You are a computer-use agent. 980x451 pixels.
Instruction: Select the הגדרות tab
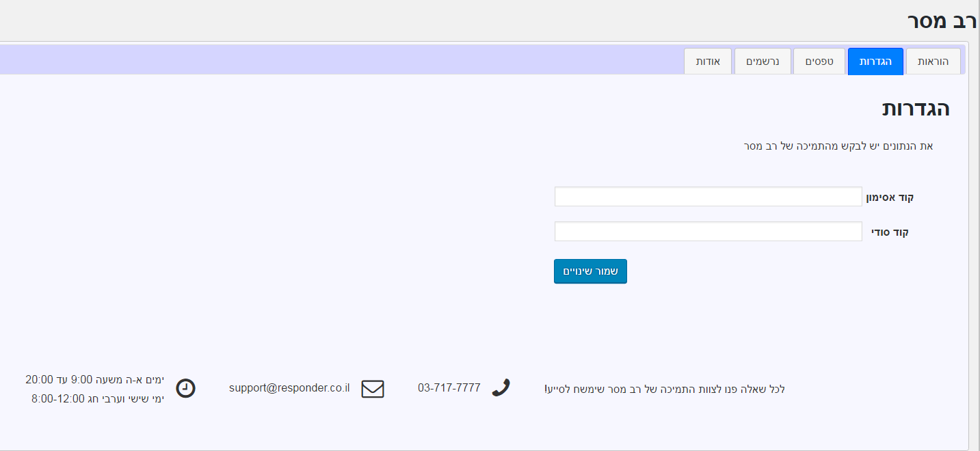[875, 61]
